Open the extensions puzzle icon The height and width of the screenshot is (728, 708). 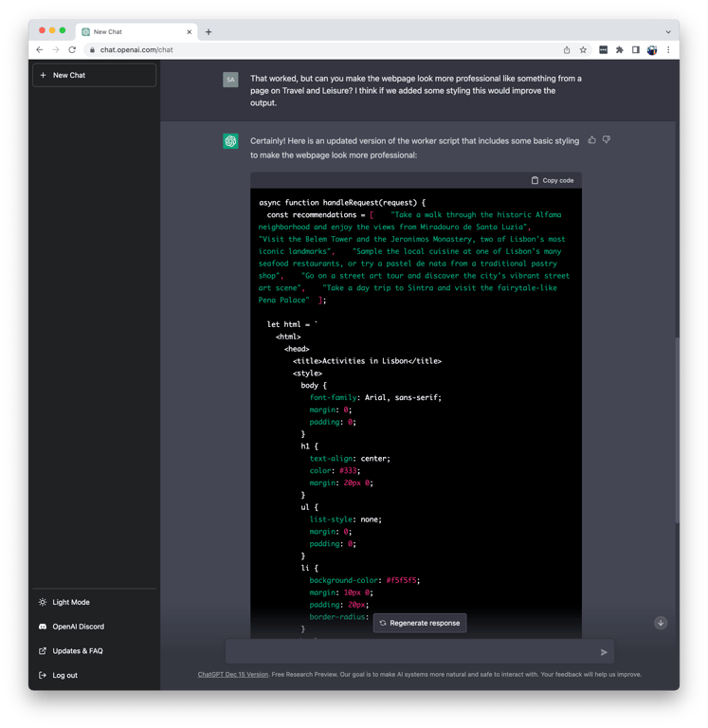tap(619, 50)
